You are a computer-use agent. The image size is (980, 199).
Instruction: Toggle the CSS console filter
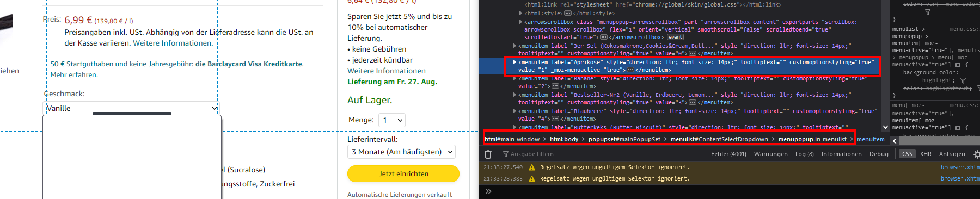click(x=907, y=154)
